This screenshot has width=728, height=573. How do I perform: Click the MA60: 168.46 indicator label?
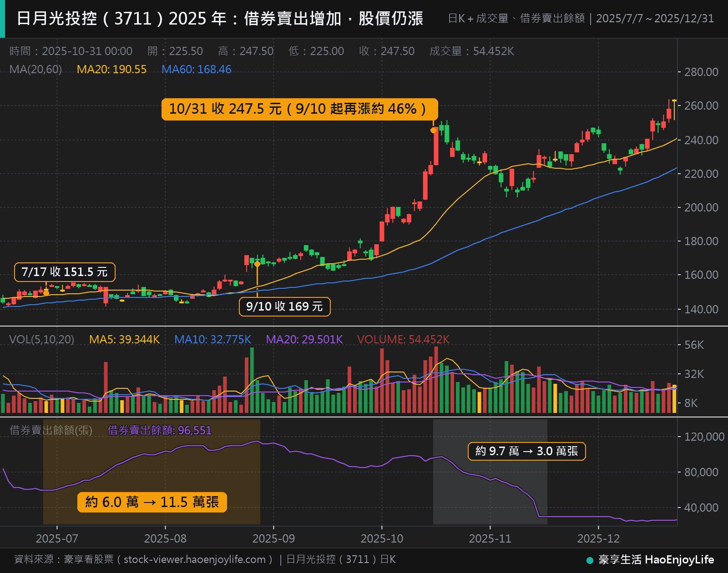coord(197,70)
